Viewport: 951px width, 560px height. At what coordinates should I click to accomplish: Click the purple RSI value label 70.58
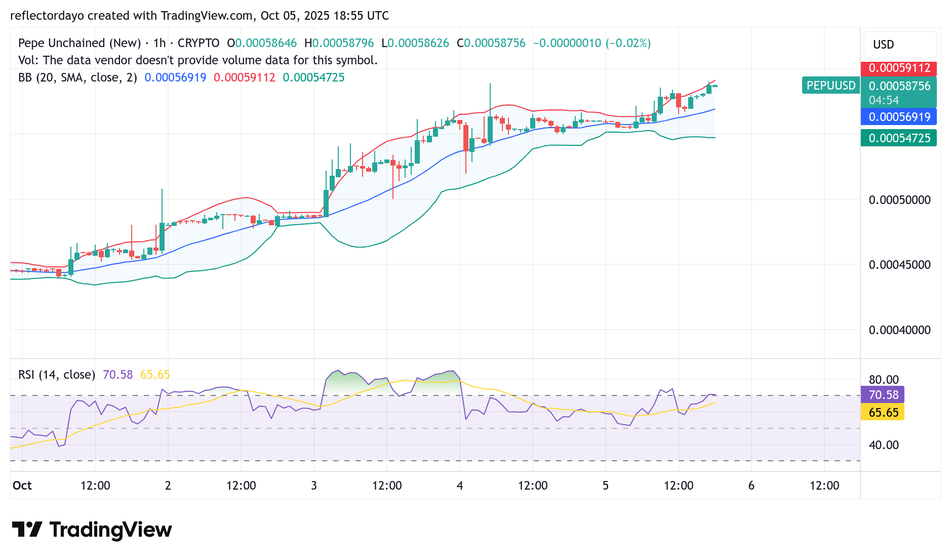coord(883,395)
